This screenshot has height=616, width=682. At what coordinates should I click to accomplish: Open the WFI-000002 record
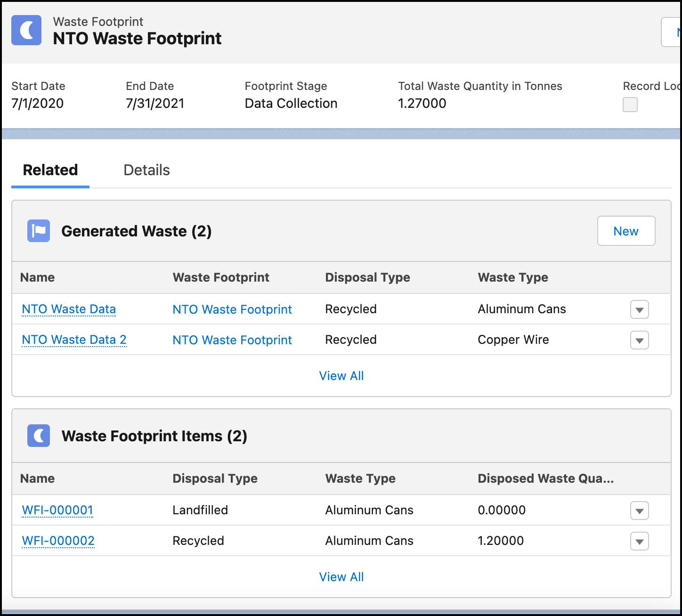pos(58,541)
